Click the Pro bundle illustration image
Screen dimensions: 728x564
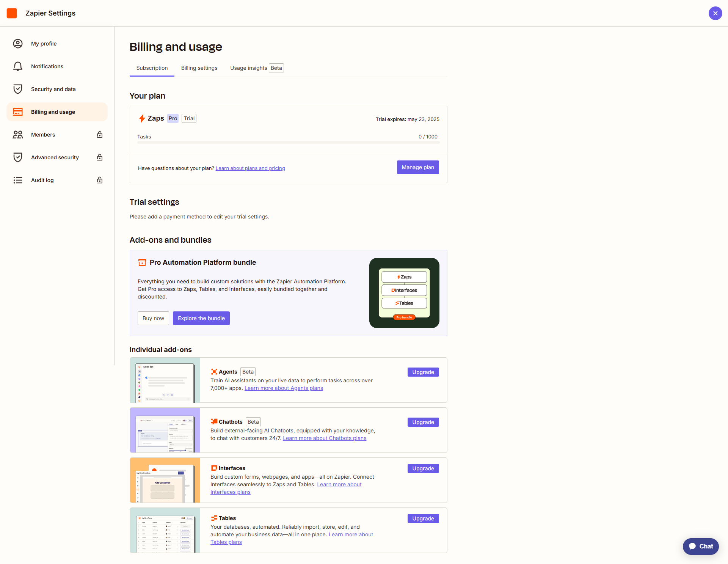pyautogui.click(x=404, y=293)
